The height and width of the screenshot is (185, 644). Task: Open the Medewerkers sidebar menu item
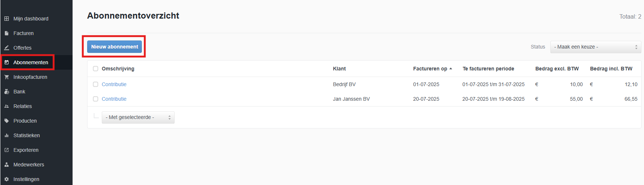28,165
